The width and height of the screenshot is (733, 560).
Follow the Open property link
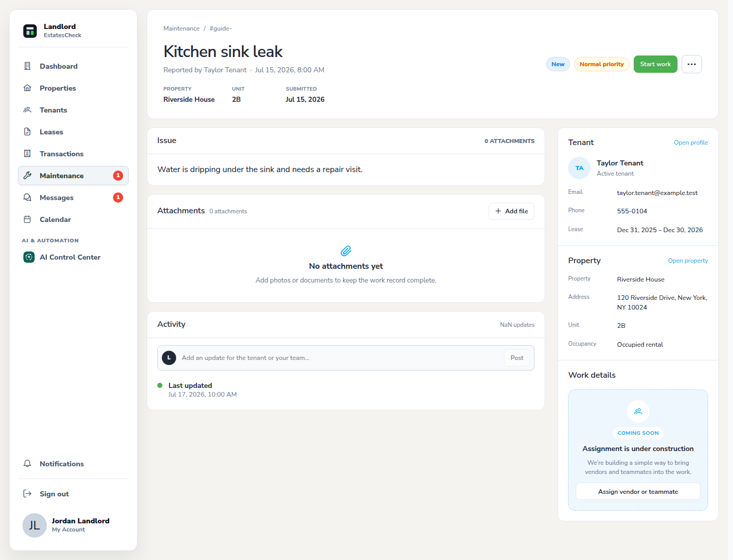tap(688, 261)
